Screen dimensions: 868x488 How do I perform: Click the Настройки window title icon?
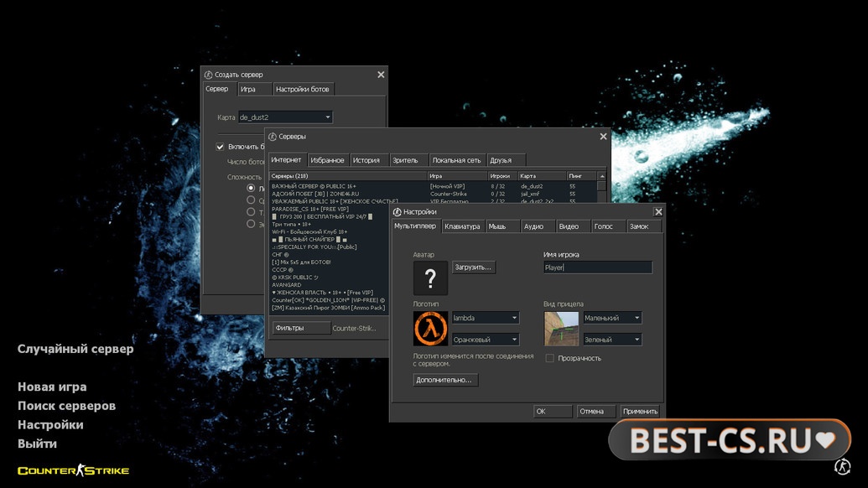pyautogui.click(x=397, y=212)
